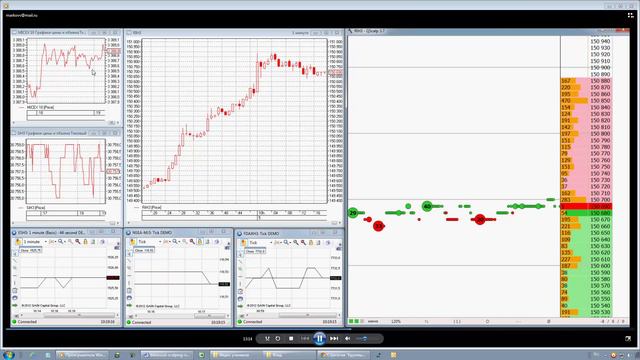This screenshot has height=360, width=640.
Task: Click the document icon in ESH3 toolbar
Action: (93, 242)
